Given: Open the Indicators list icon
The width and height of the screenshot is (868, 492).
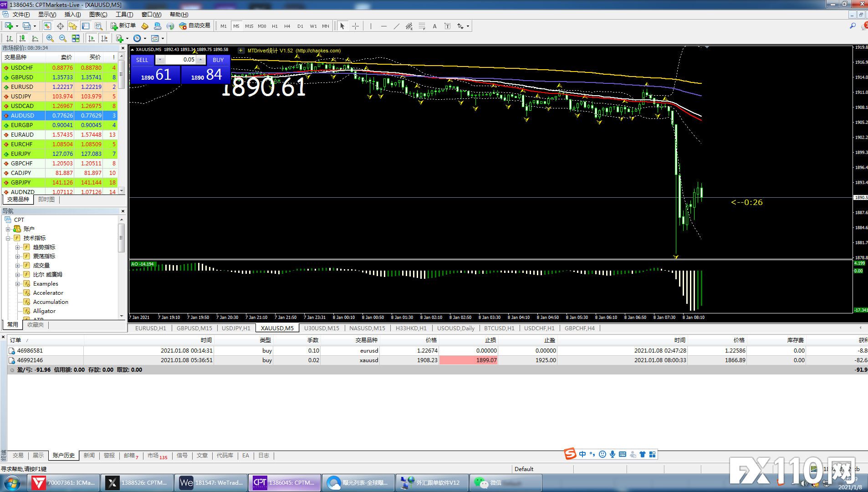Looking at the screenshot, I should pos(120,38).
